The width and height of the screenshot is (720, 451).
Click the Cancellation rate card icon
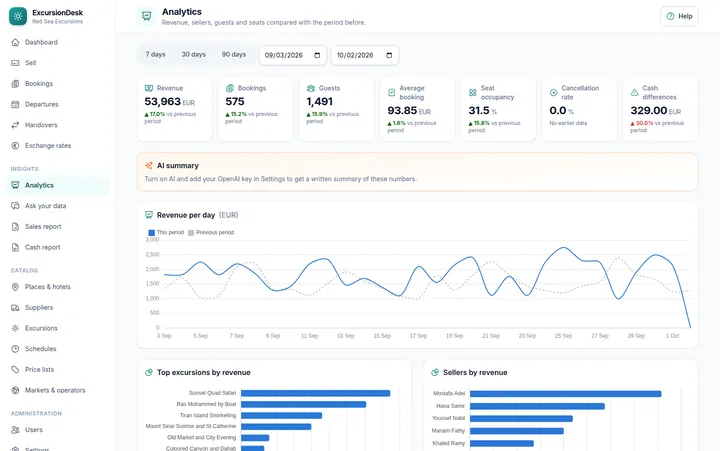554,92
